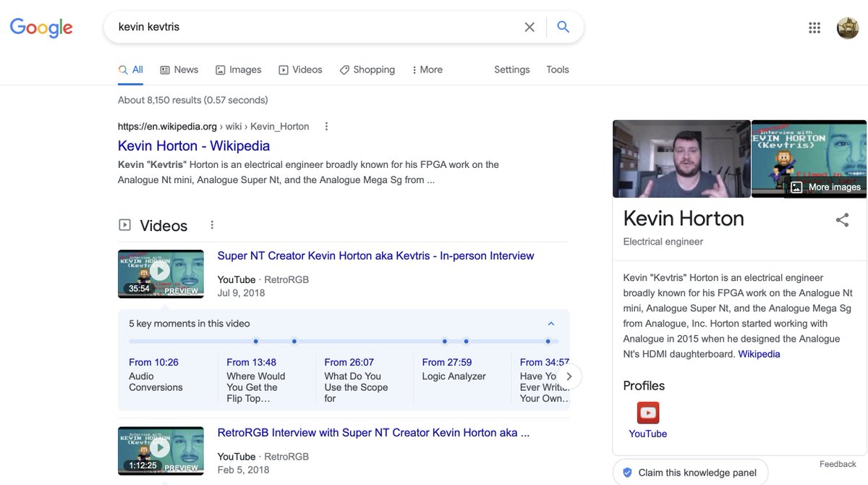Viewport: 868px width, 485px height.
Task: Open the Super NT Creator In-person Interview video
Action: tap(376, 256)
